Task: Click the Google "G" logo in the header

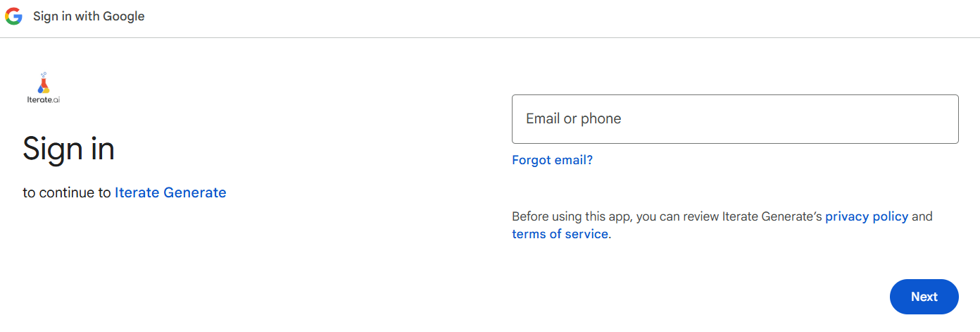Action: click(x=13, y=16)
